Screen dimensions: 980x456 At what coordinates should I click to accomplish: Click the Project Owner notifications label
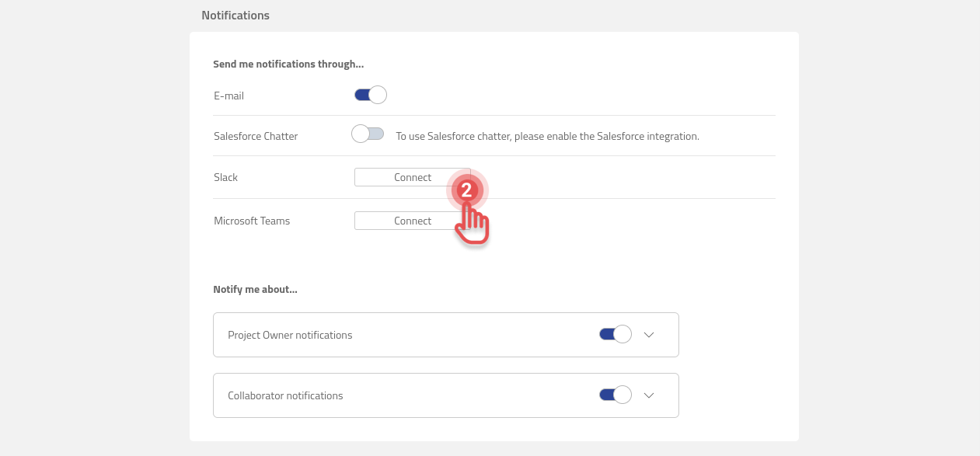tap(290, 335)
